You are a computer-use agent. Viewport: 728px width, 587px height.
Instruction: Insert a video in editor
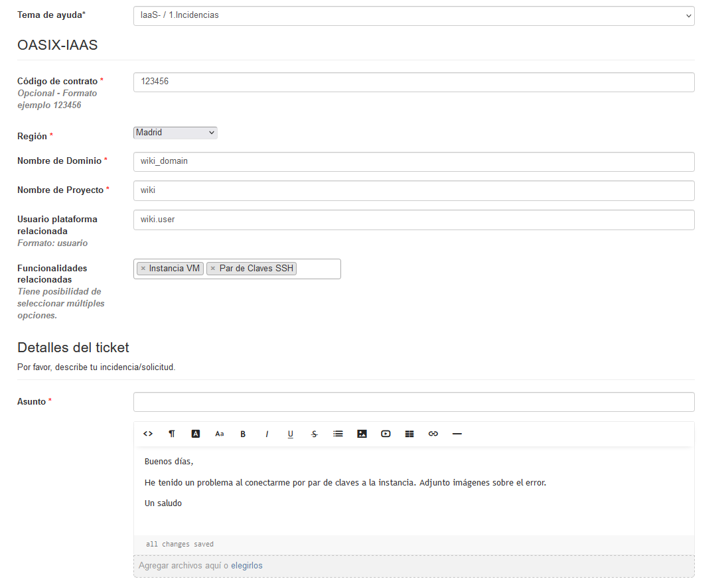click(x=386, y=434)
